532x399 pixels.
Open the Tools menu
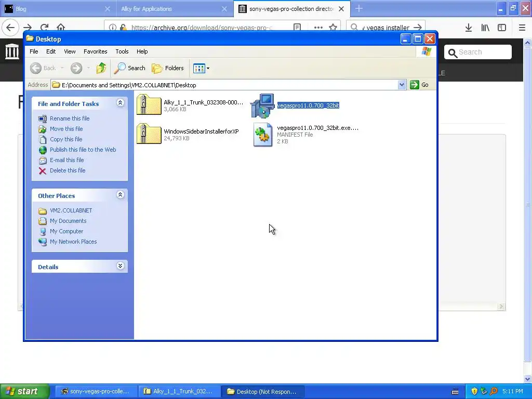(122, 51)
